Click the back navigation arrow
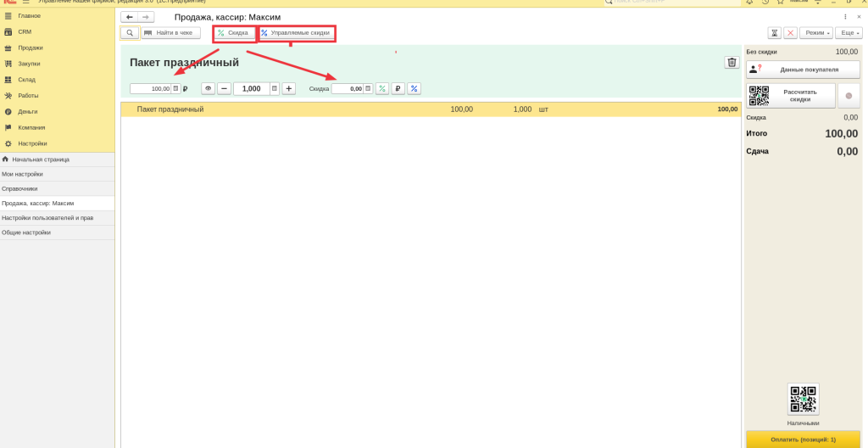 pos(130,17)
